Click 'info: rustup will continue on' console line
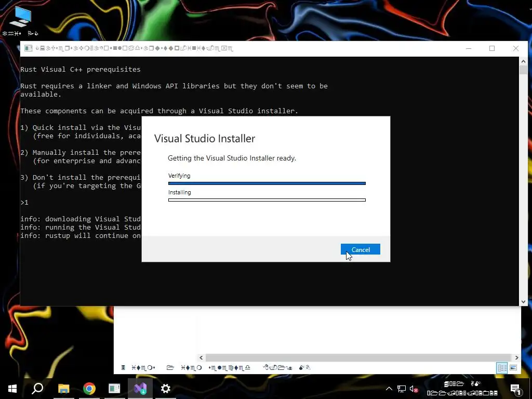This screenshot has height=399, width=532. coord(81,236)
